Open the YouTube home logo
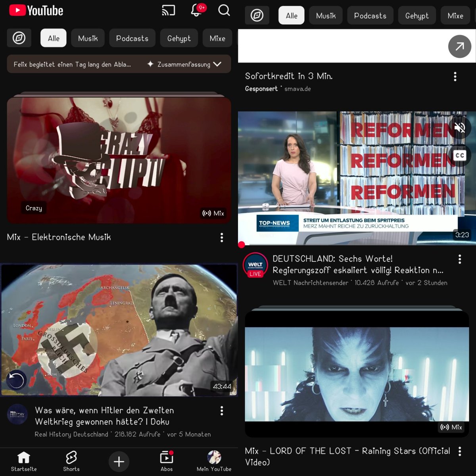 (36, 10)
